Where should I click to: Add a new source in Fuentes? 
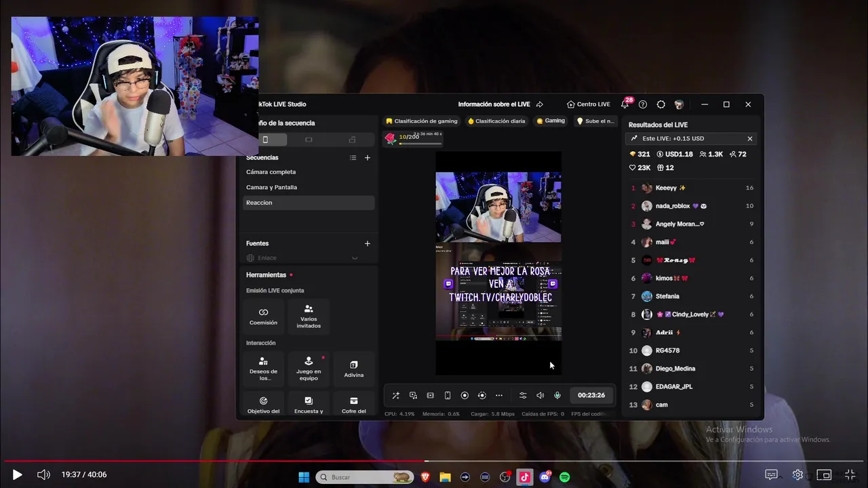368,243
